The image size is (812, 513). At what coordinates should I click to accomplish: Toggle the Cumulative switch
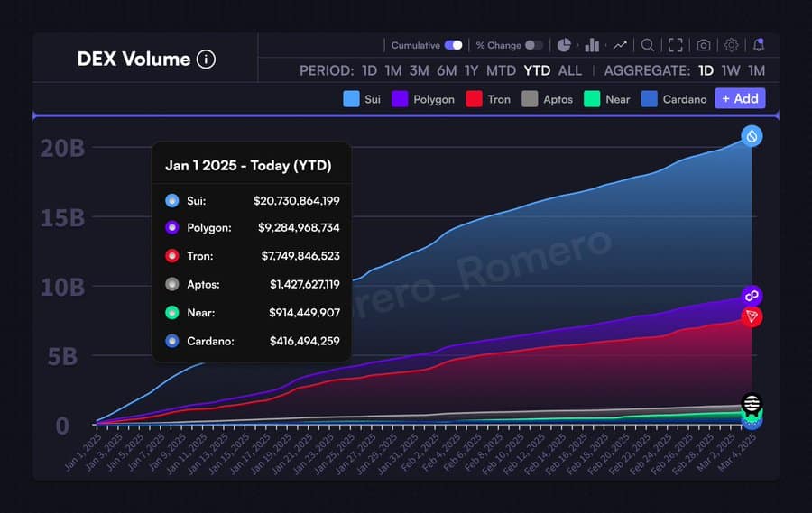[453, 46]
